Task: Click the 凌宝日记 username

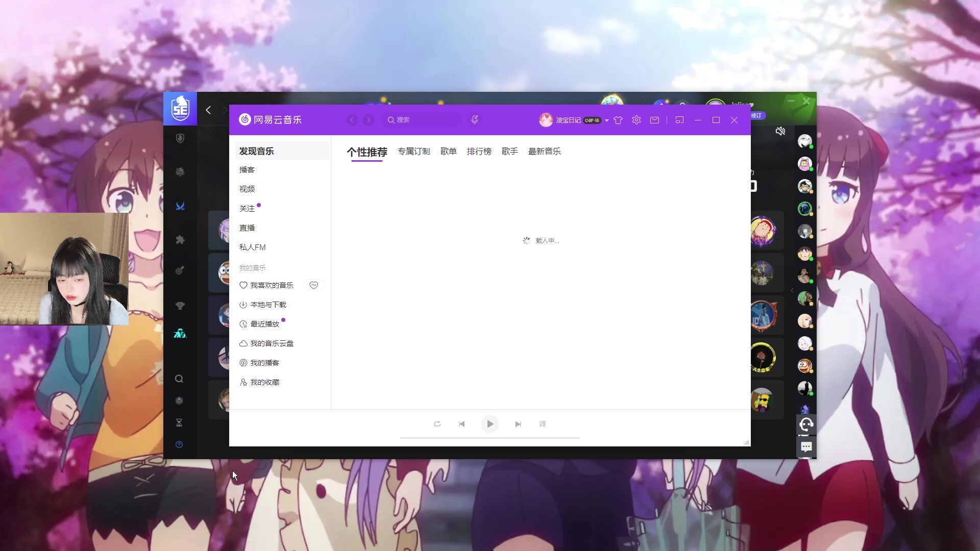Action: tap(568, 120)
